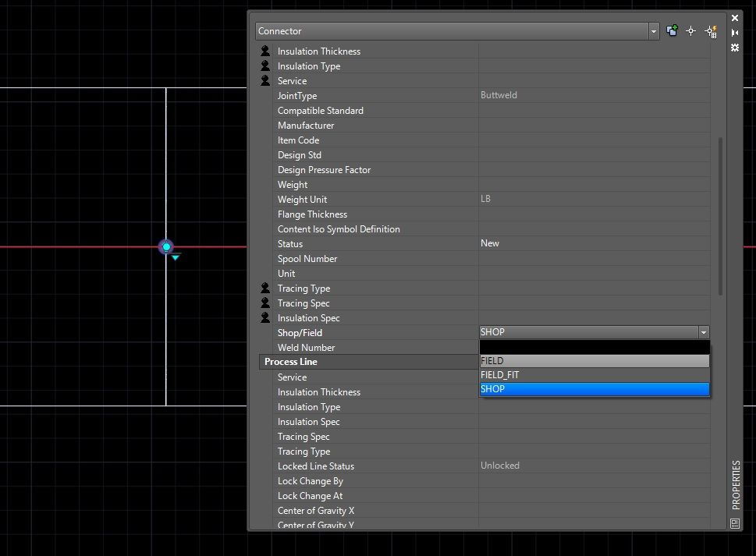Screen dimensions: 756x556
Task: Select the JointType property row label
Action: 297,96
